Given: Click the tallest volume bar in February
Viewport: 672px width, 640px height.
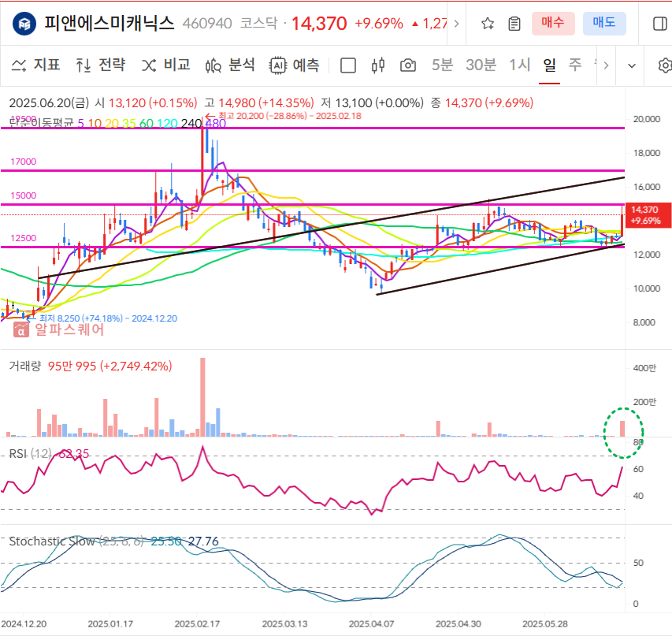Looking at the screenshot, I should point(202,397).
